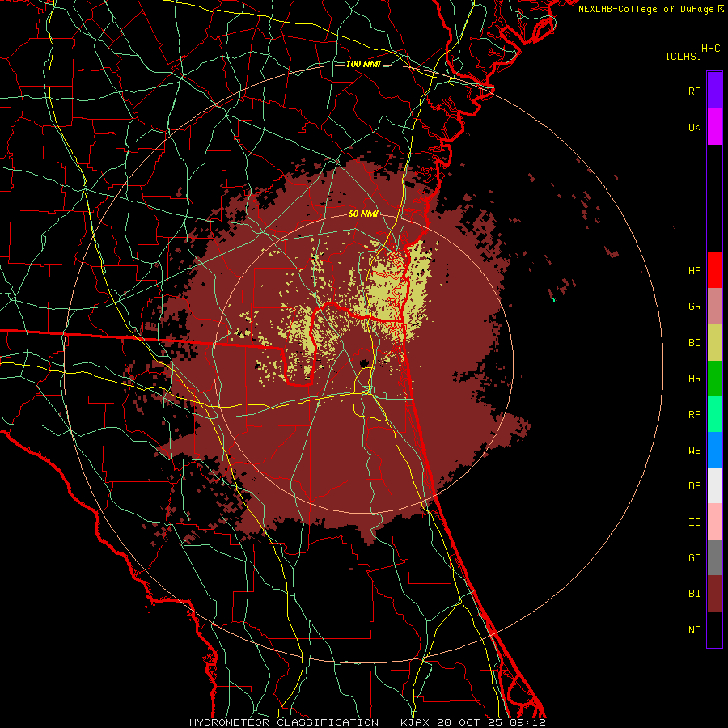Image resolution: width=728 pixels, height=728 pixels.
Task: Click the magenta UK color swatch
Action: (x=714, y=127)
